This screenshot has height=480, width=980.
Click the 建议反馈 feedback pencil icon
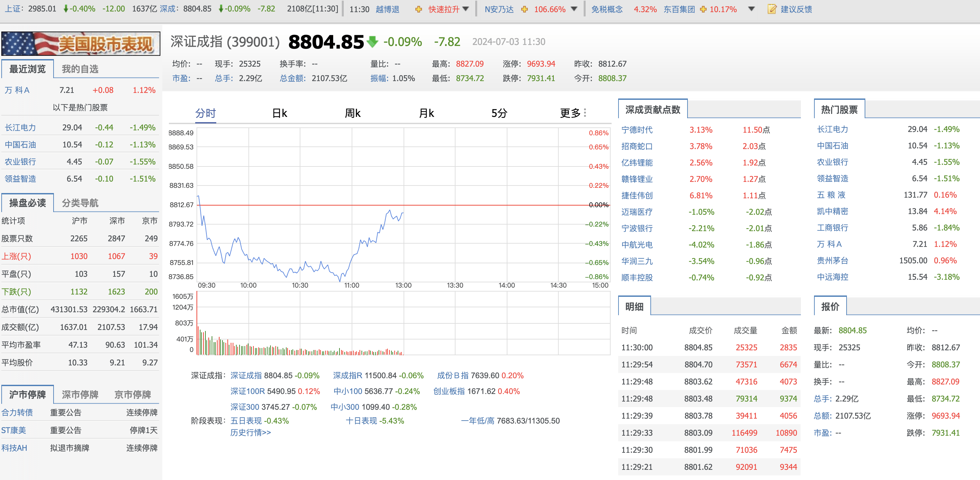coord(772,9)
